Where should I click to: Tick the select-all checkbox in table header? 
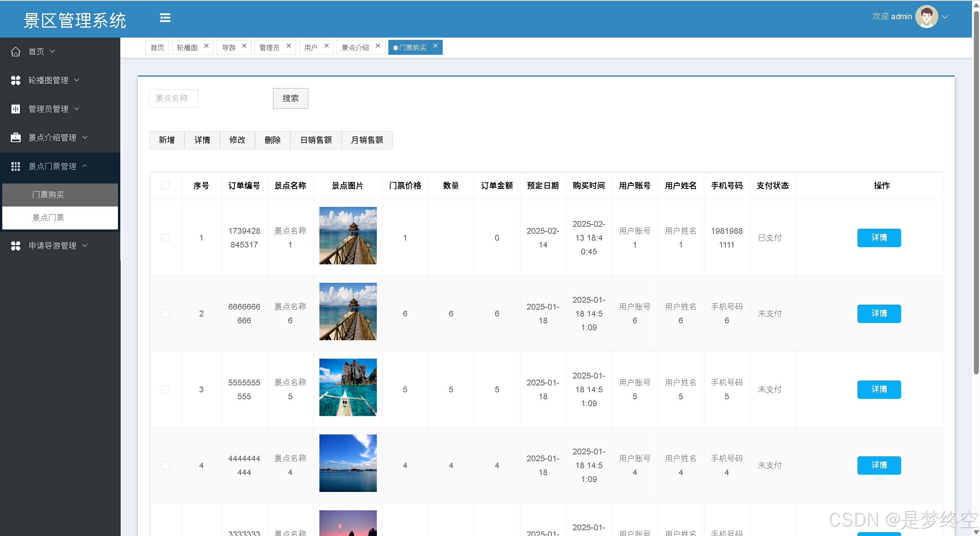(165, 185)
